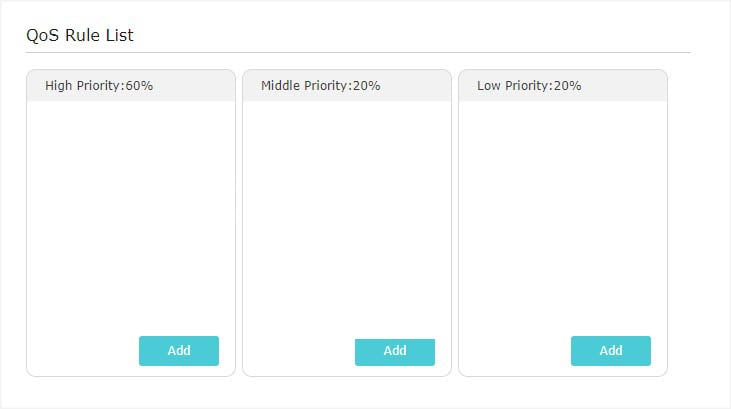Screen dimensions: 731x409
Task: Click the QoS Rule List heading
Action: [x=80, y=35]
